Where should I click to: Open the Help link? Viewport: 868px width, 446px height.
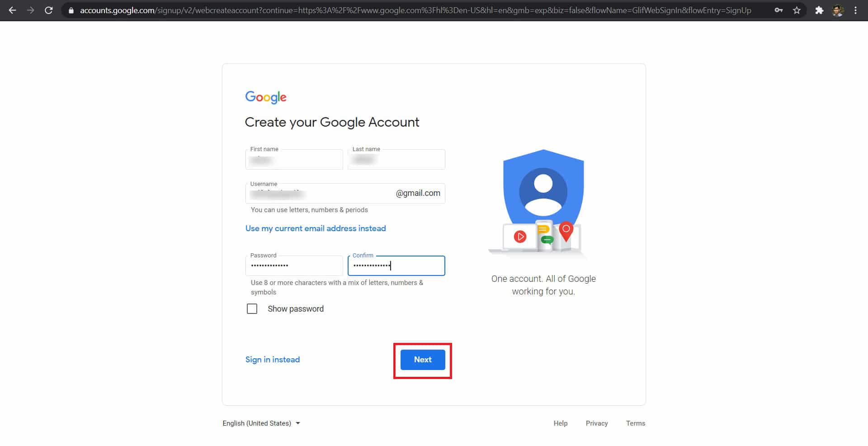(x=561, y=423)
